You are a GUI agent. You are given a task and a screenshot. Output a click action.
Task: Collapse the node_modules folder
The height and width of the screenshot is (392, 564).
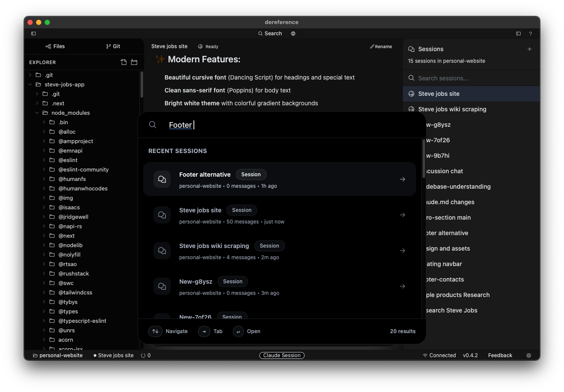(x=37, y=113)
